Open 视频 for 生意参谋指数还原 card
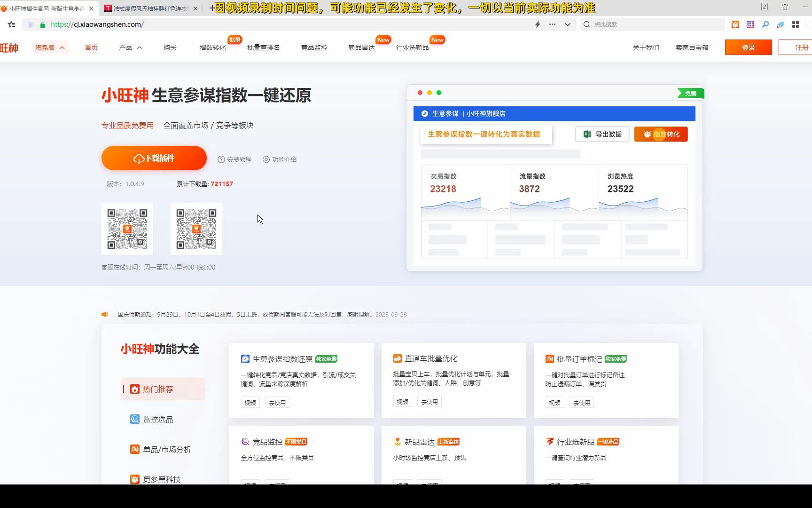The image size is (812, 508). 250,403
